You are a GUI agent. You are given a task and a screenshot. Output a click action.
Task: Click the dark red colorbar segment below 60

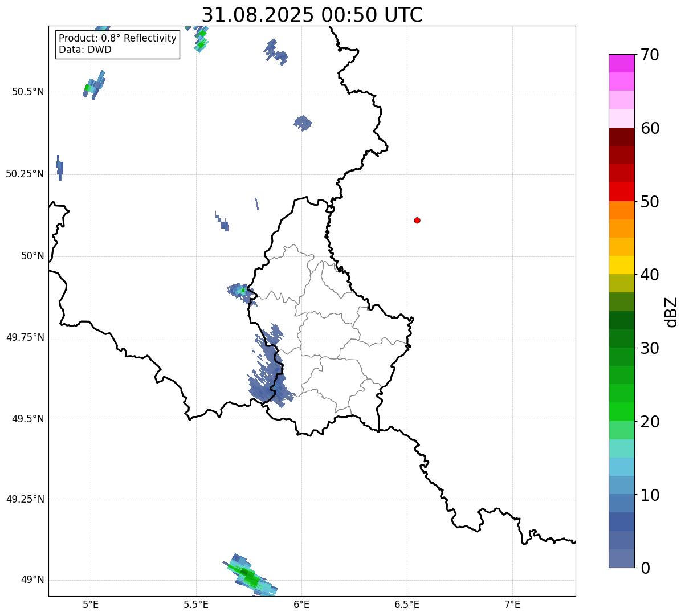[x=622, y=137]
